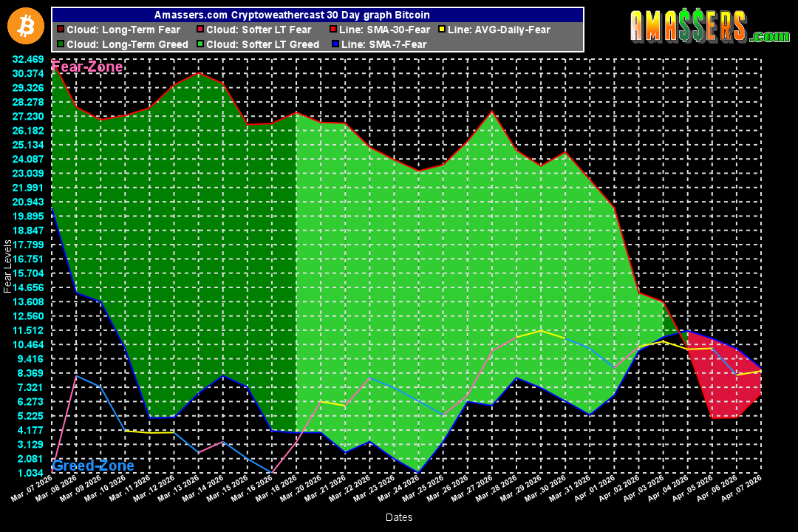Click the blue Greed-Zone label

pos(93,465)
